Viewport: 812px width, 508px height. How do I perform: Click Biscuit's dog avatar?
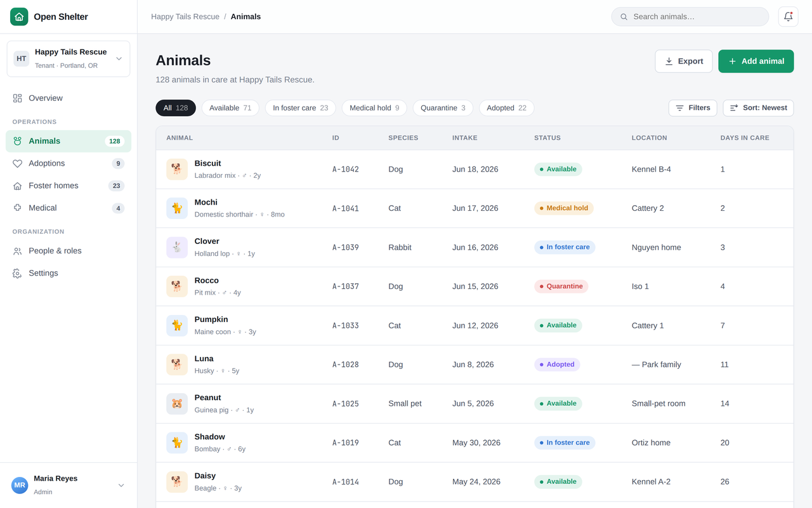pyautogui.click(x=177, y=169)
